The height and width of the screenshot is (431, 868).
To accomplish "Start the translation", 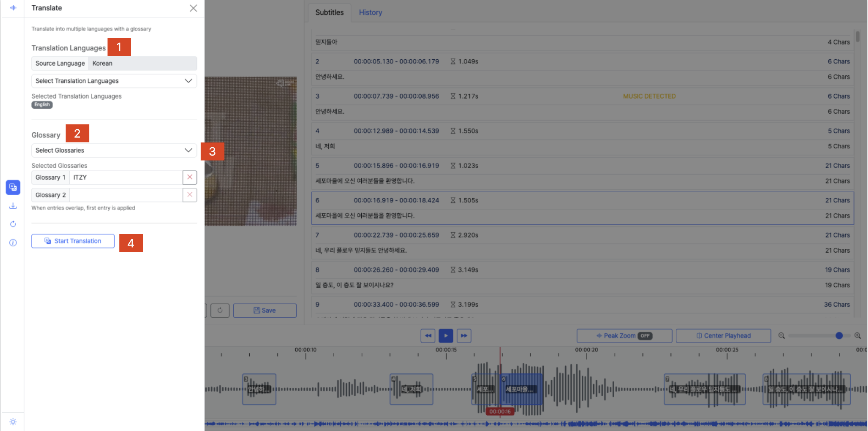I will click(73, 241).
